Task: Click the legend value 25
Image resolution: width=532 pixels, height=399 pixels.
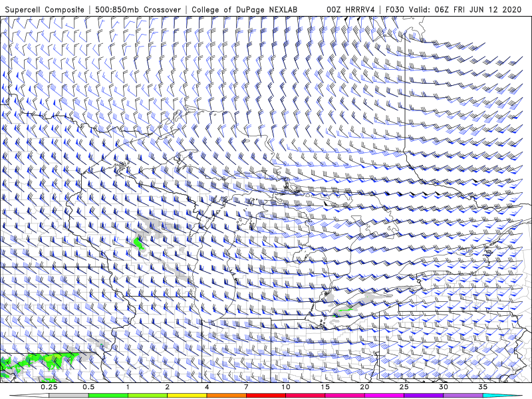Action: (x=404, y=387)
